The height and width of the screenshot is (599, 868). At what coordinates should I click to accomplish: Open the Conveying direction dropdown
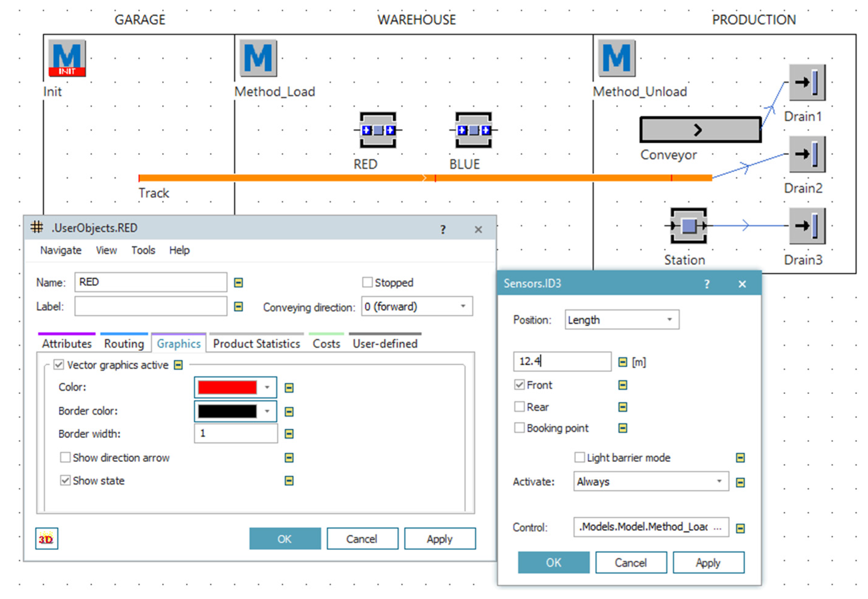tap(416, 307)
